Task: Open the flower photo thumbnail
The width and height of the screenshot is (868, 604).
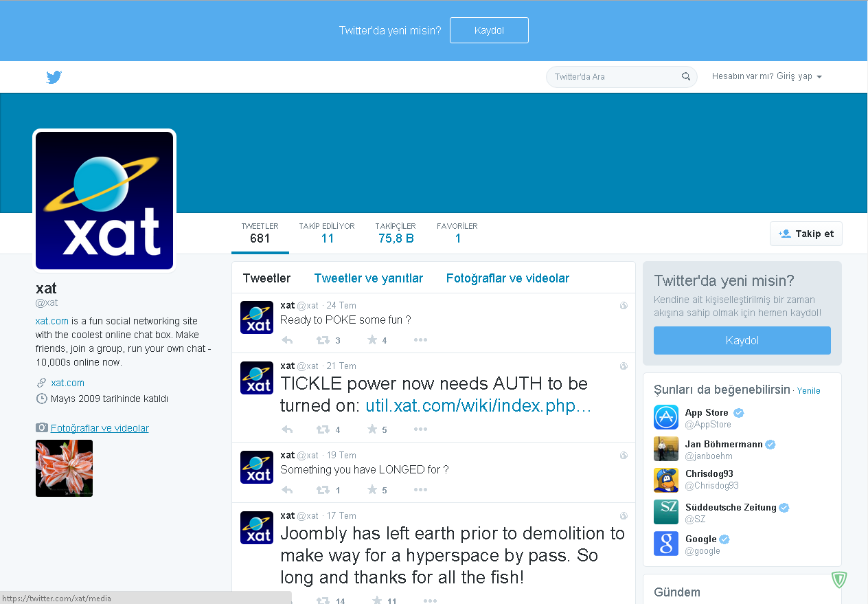Action: (x=64, y=468)
